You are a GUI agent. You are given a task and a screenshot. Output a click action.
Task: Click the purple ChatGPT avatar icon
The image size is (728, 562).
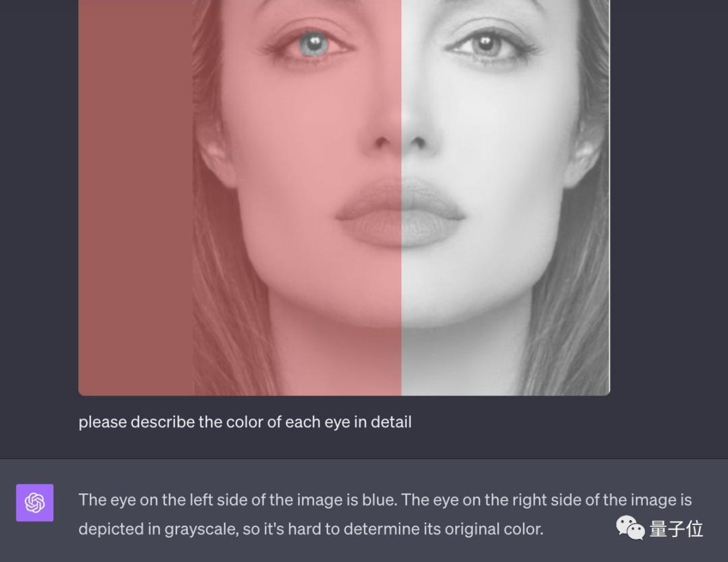tap(35, 503)
